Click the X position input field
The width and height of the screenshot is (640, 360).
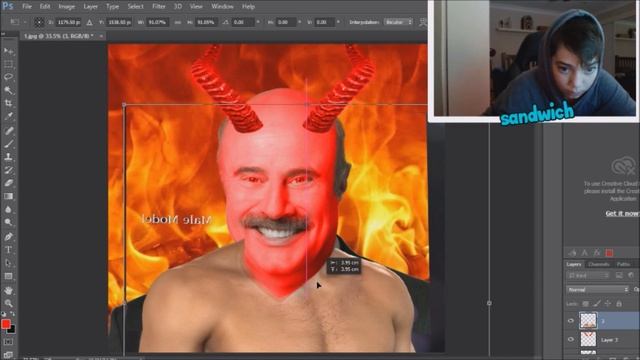click(69, 22)
